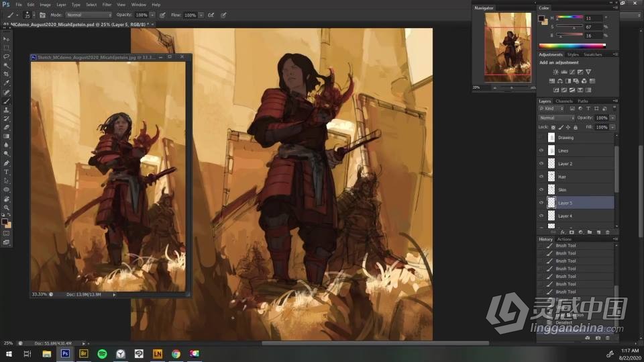
Task: Lock transparent pixels
Action: (x=553, y=128)
